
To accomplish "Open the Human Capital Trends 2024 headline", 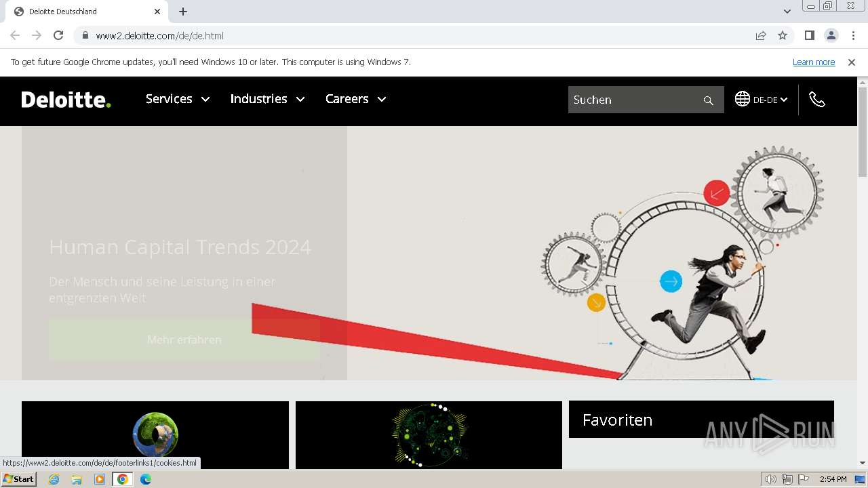I will tap(180, 247).
